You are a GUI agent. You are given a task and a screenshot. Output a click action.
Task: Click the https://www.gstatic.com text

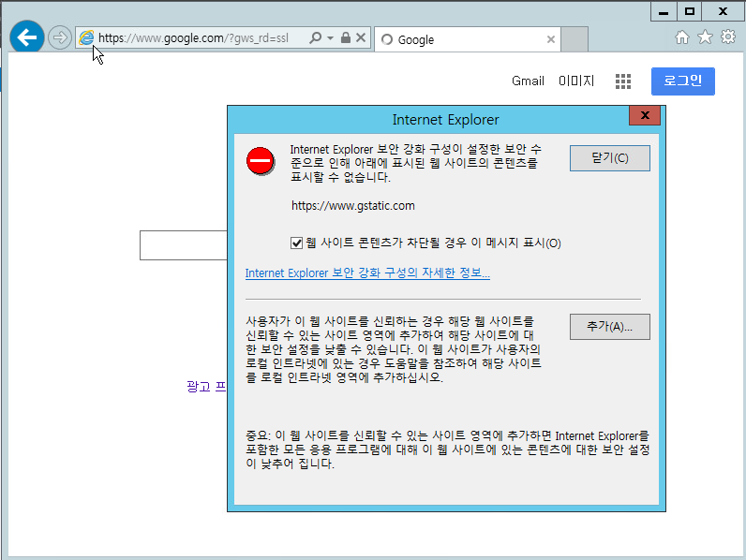pyautogui.click(x=353, y=206)
